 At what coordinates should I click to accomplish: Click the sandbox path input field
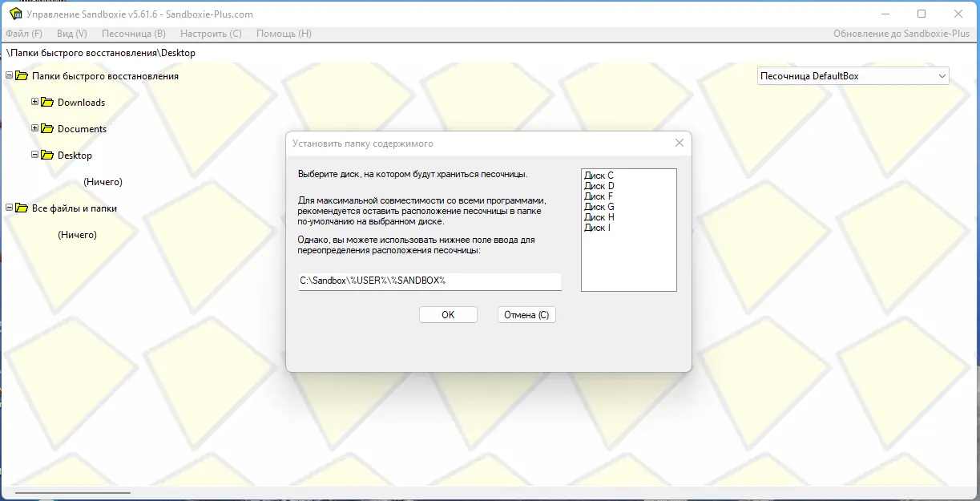[x=430, y=281]
